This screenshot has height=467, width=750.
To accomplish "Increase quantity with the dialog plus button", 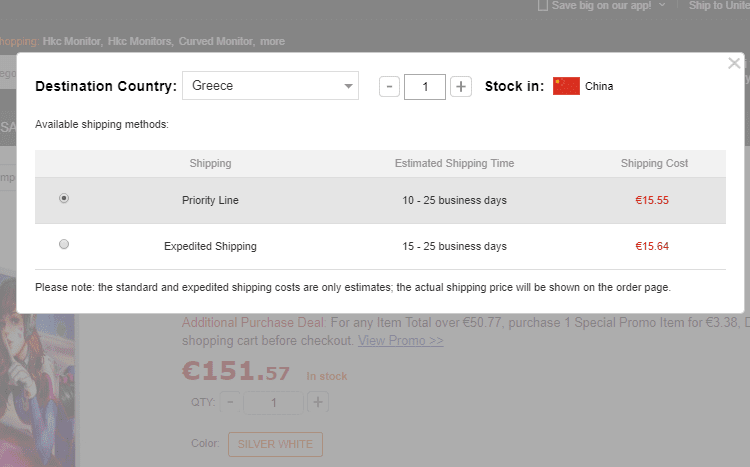I will 460,87.
